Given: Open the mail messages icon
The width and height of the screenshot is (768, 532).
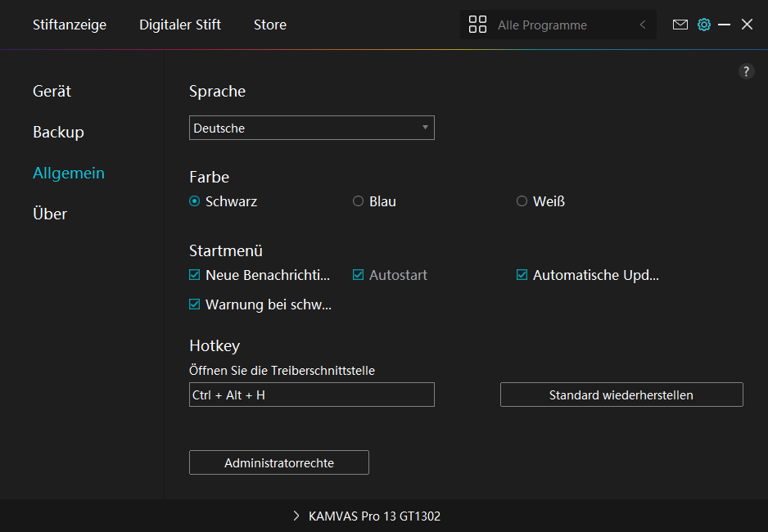Looking at the screenshot, I should (x=680, y=25).
